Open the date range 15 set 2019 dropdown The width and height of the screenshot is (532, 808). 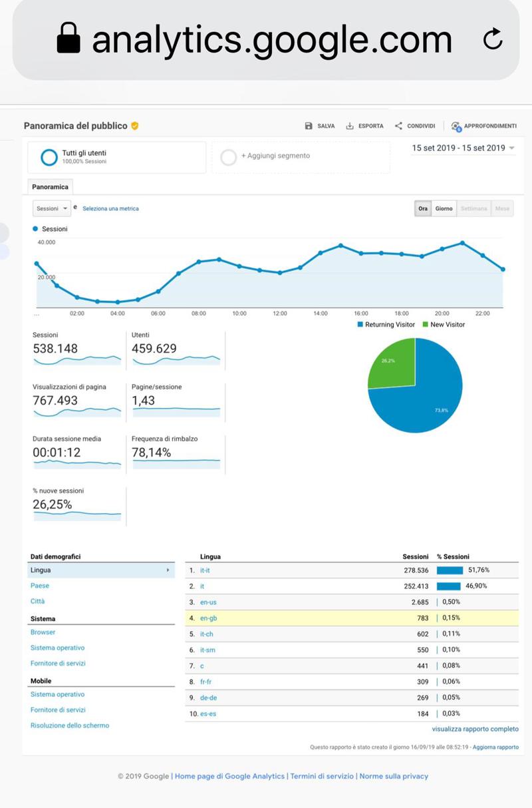[x=464, y=148]
